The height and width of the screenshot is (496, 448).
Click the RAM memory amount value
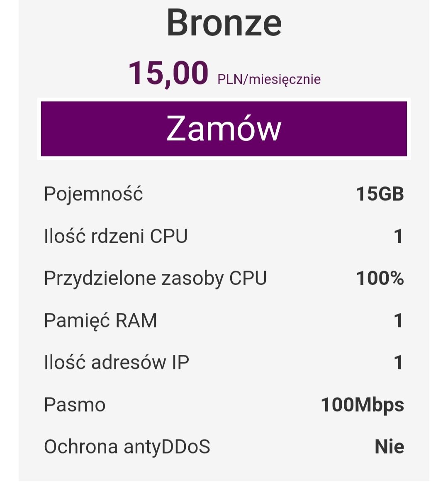pos(398,320)
